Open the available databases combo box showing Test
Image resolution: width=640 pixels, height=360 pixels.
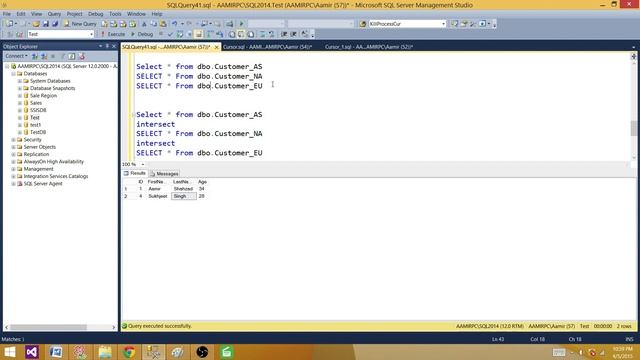pyautogui.click(x=61, y=34)
